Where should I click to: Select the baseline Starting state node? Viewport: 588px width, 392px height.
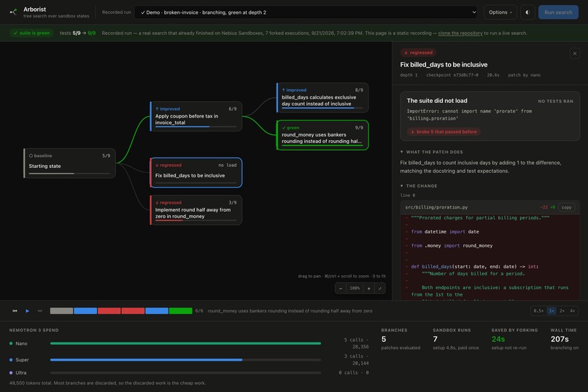[69, 164]
